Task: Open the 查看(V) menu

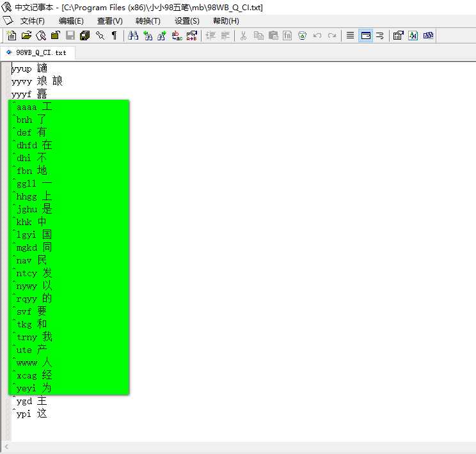Action: click(x=110, y=21)
